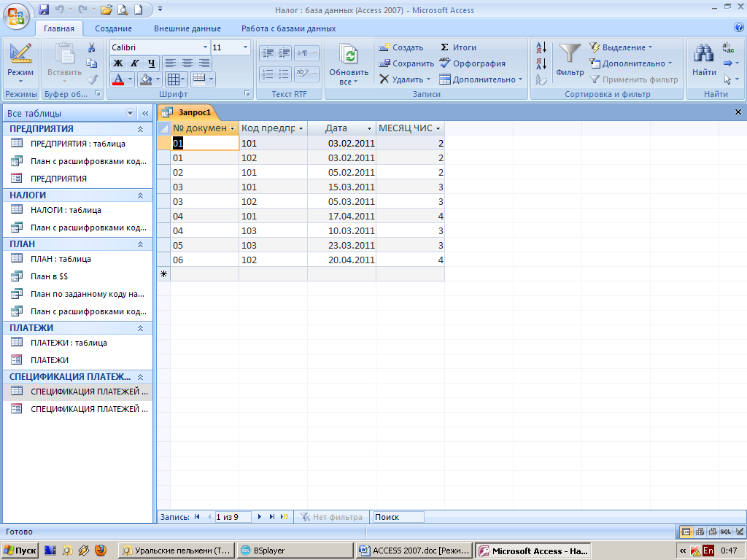The image size is (747, 560).
Task: Click the select-all corner of the datasheet
Action: click(164, 128)
